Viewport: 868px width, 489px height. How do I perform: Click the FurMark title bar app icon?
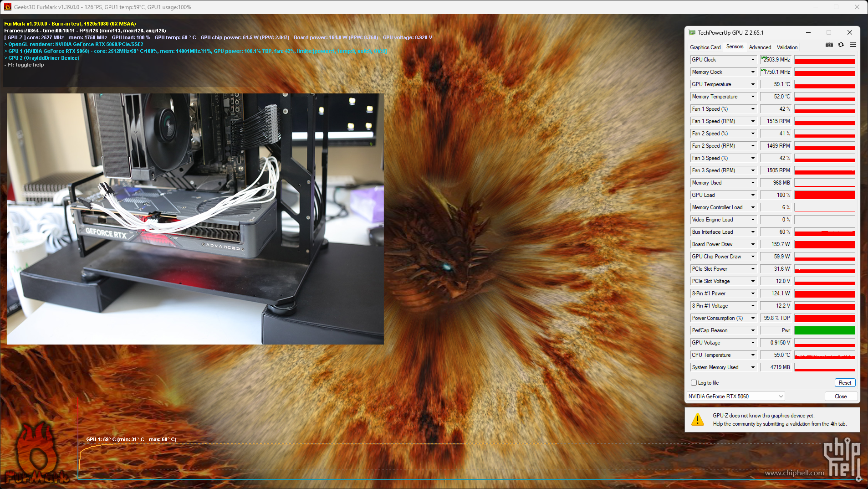(x=7, y=7)
